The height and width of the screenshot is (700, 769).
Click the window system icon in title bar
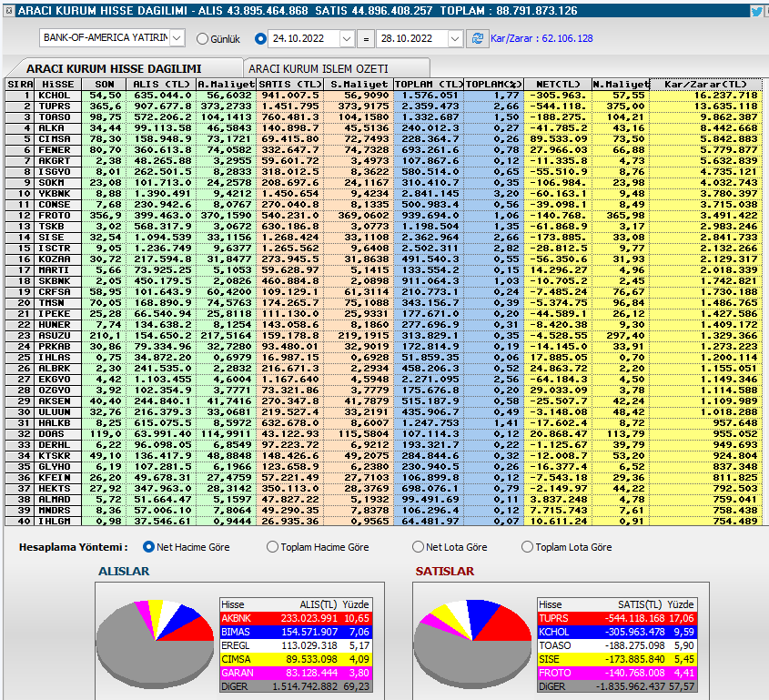tap(9, 10)
